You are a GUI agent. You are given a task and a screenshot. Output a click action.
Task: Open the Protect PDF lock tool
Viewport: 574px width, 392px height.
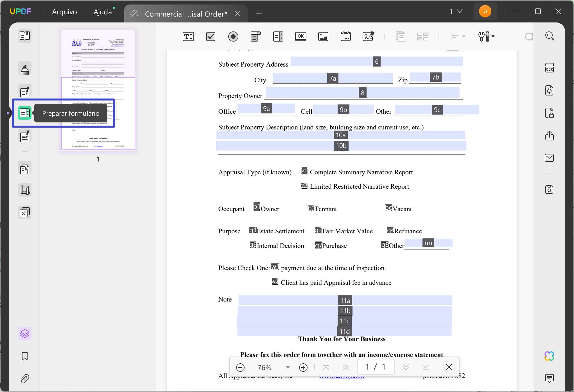coord(549,113)
